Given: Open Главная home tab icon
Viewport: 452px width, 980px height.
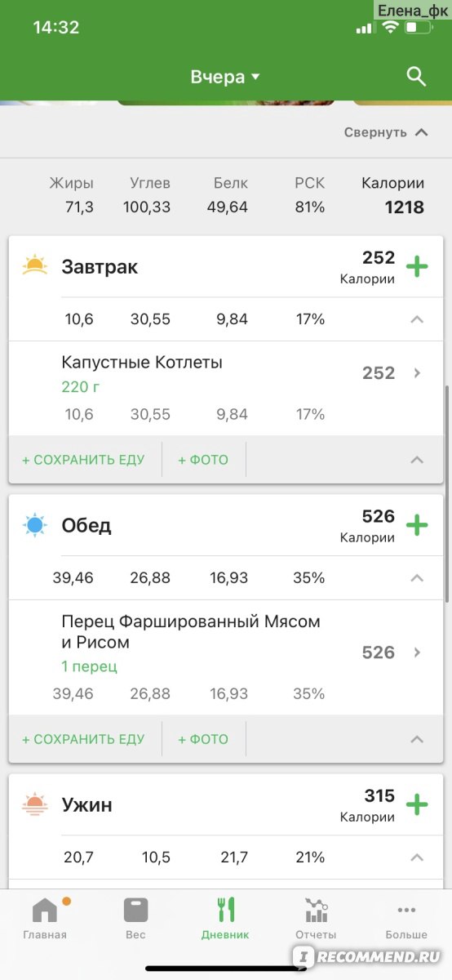Looking at the screenshot, I should 45,910.
